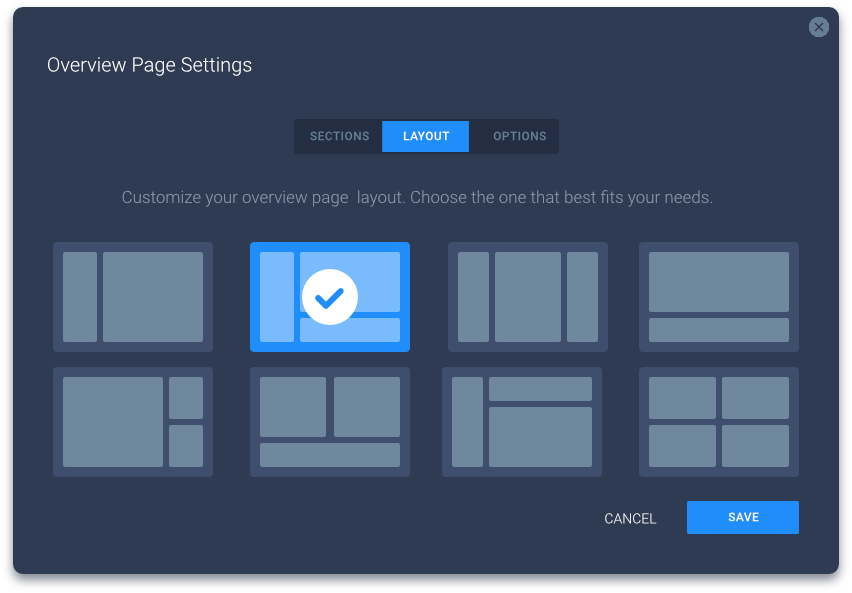Click the layout instructions text
This screenshot has height=593, width=852.
(x=416, y=197)
